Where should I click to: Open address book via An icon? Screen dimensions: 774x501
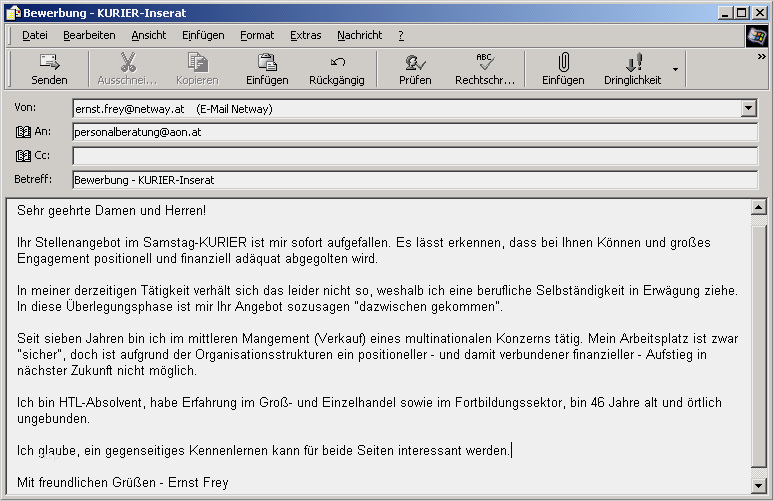24,132
